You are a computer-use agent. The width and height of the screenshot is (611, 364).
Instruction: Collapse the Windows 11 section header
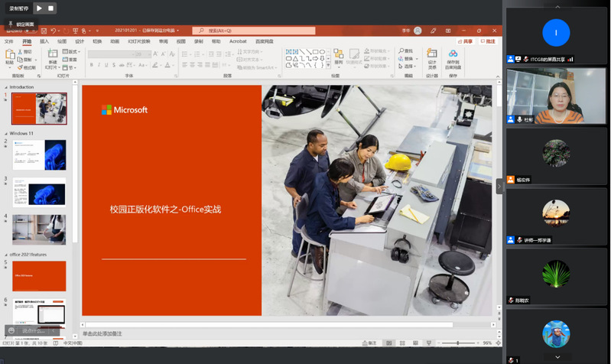click(x=6, y=134)
